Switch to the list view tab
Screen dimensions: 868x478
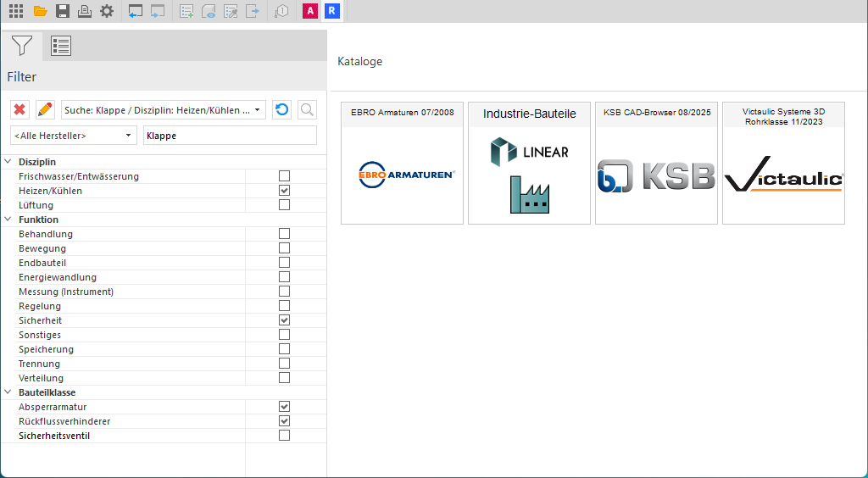point(61,46)
